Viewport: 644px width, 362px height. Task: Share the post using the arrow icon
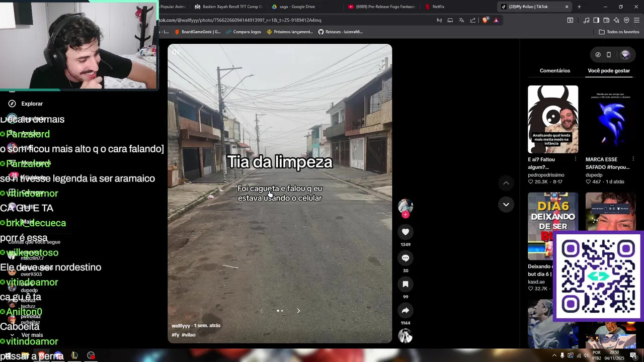[406, 310]
